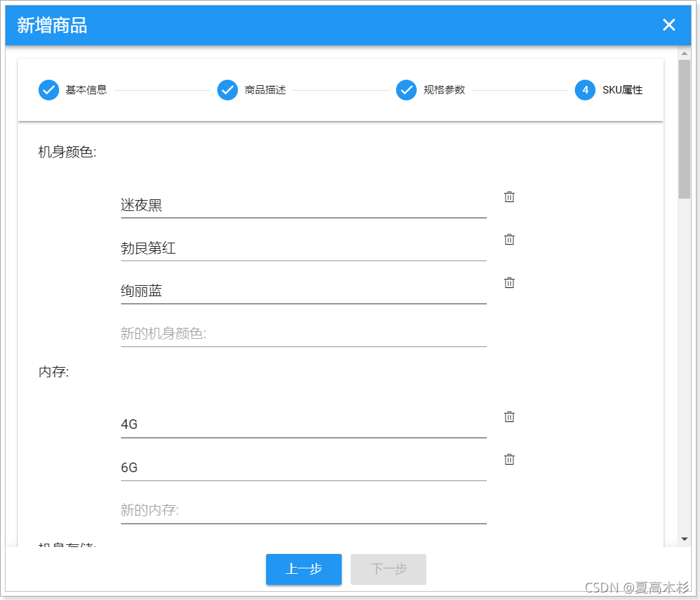
Task: Click the disabled 下一步 button
Action: coord(388,569)
